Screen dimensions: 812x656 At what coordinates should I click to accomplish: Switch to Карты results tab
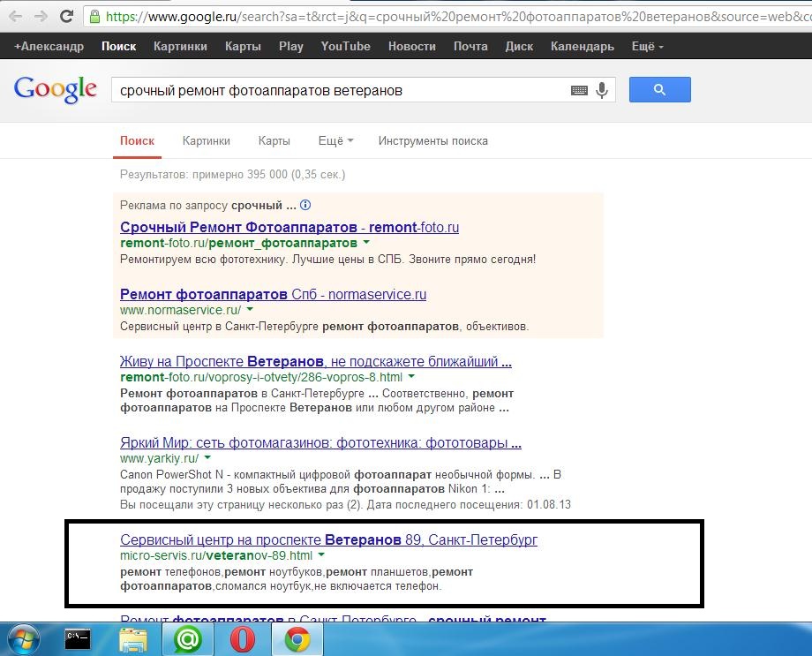(274, 141)
